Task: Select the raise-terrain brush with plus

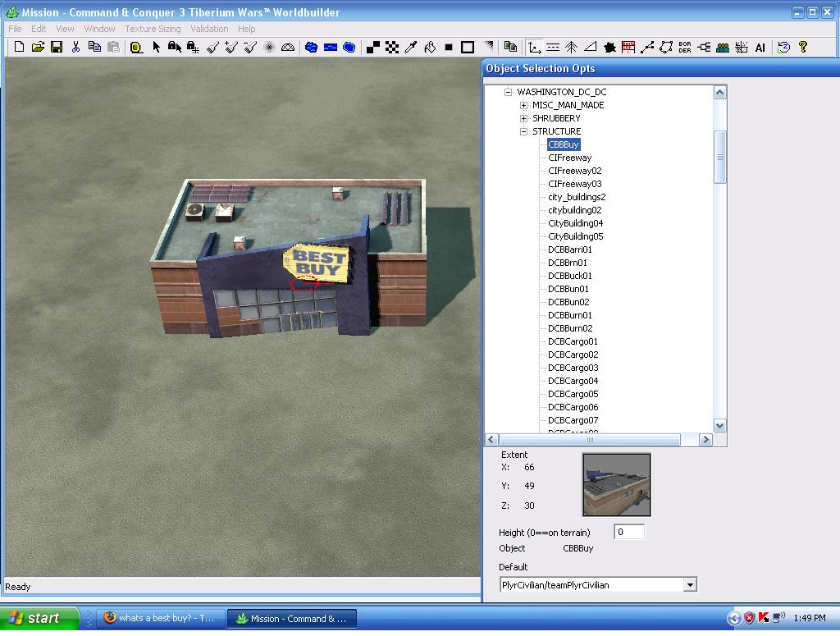Action: point(231,47)
